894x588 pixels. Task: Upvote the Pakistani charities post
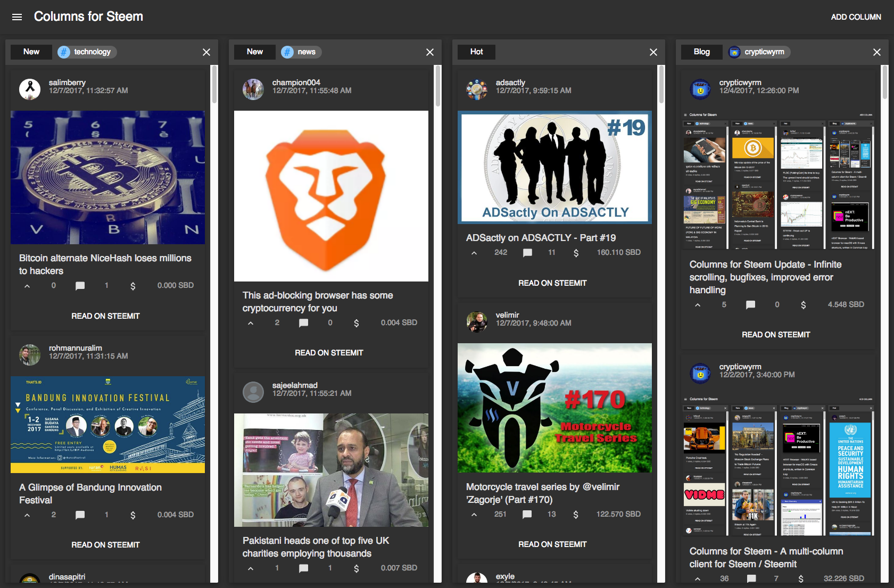click(x=251, y=568)
